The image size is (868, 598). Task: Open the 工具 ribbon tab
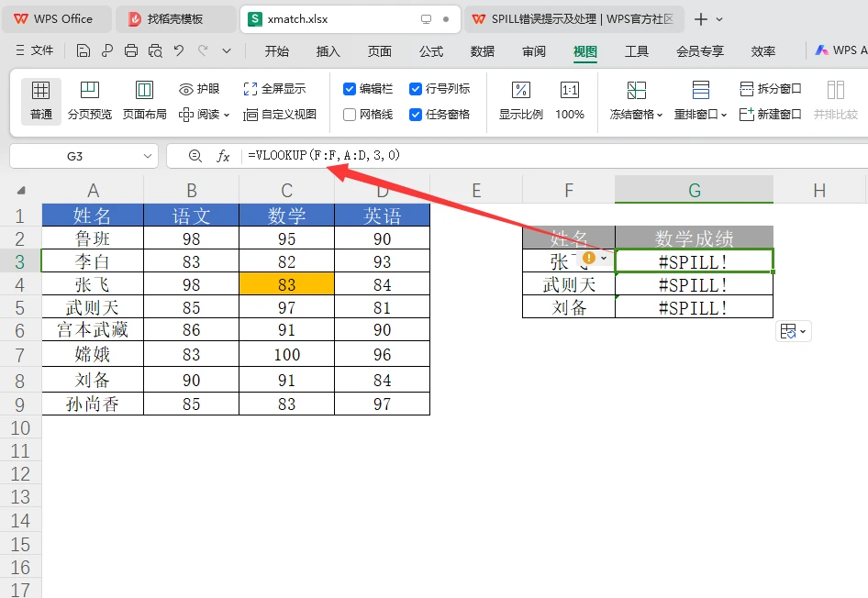click(x=637, y=51)
